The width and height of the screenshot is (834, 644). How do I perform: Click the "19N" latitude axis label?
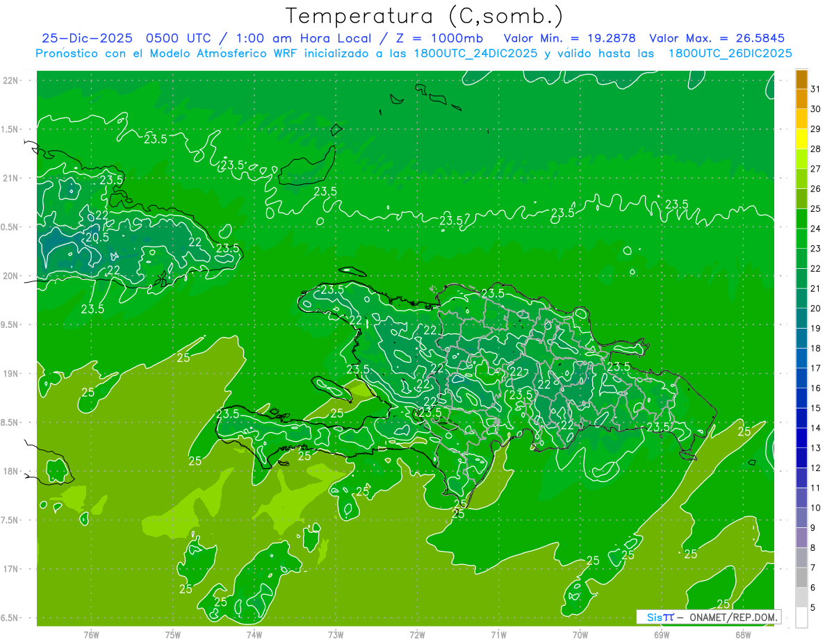pyautogui.click(x=10, y=373)
